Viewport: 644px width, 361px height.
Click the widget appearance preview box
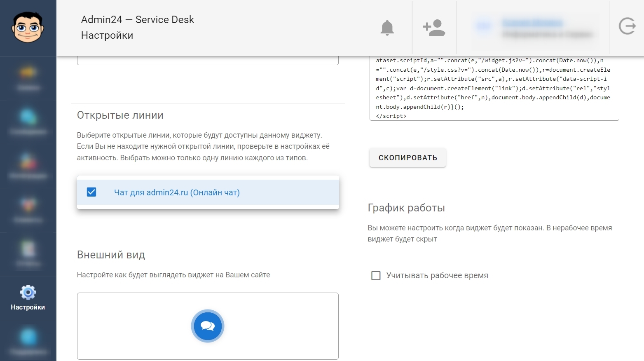pos(208,326)
